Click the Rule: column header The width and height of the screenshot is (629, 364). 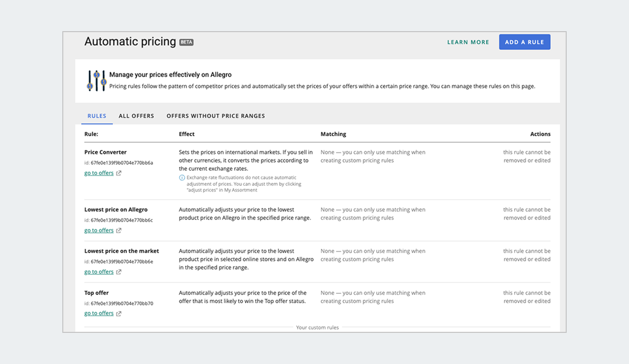(91, 134)
